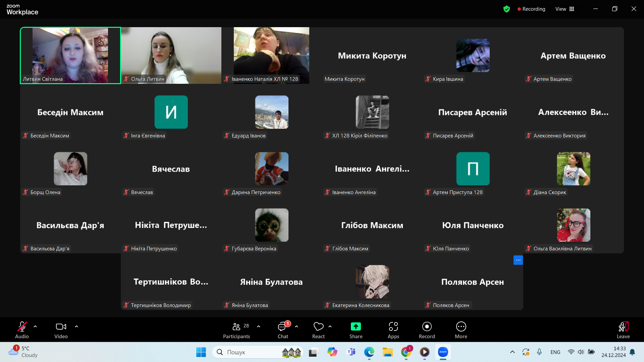Select Литвин Світлана video tile
Viewport: 644px width, 362px height.
click(70, 55)
